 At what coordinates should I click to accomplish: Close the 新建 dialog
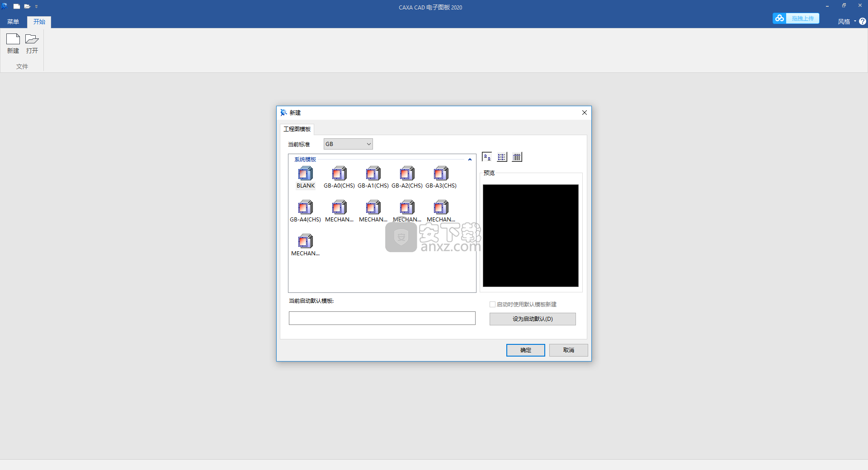click(x=585, y=113)
